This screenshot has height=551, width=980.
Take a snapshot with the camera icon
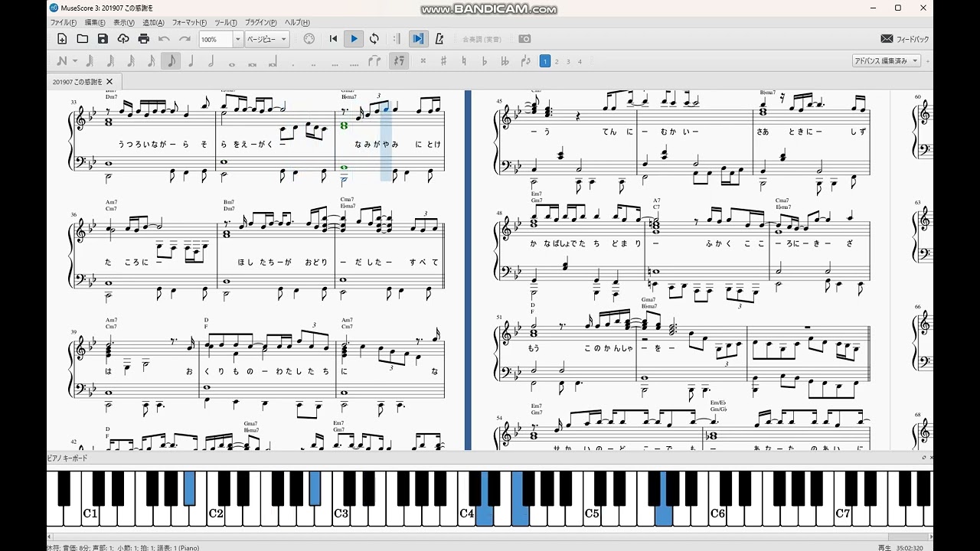tap(524, 39)
